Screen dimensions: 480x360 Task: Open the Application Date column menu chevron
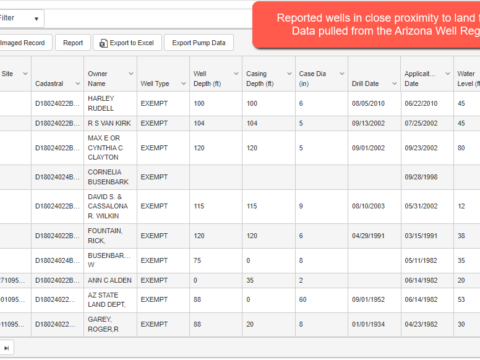[x=448, y=74]
